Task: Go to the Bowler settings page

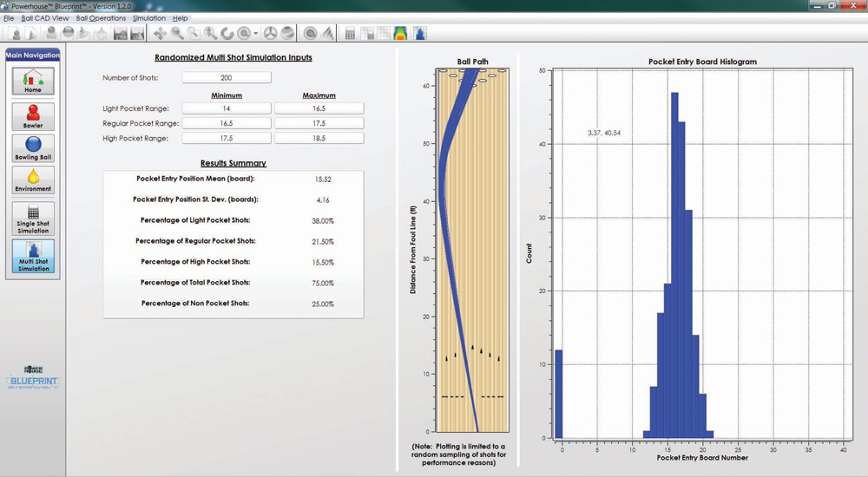Action: tap(33, 116)
